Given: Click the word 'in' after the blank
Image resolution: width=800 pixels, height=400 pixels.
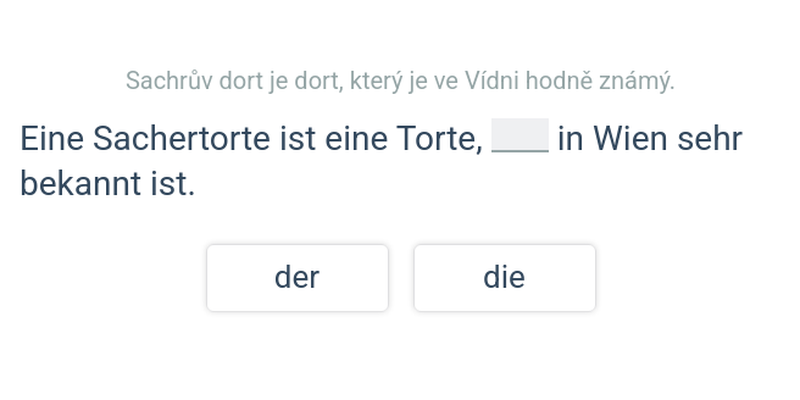Looking at the screenshot, I should pos(570,138).
